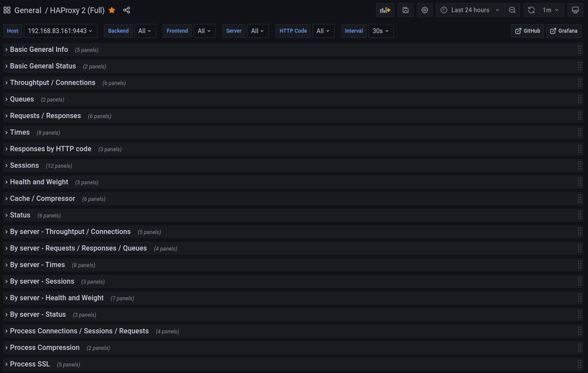Open the Server All dropdown

pos(258,31)
